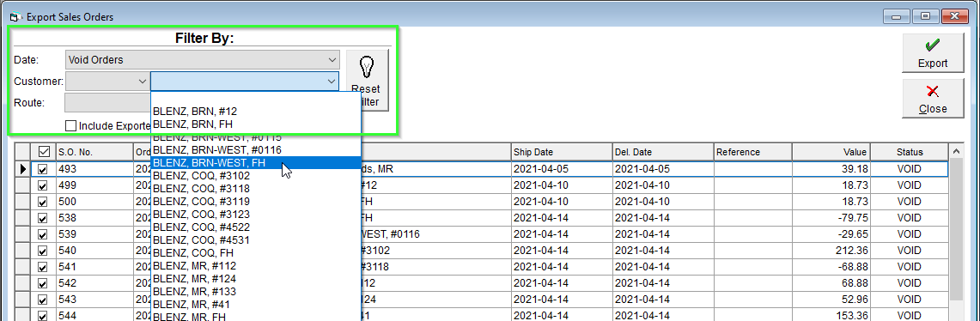Uncheck the checkbox for order 493
The height and width of the screenshot is (321, 980).
click(x=43, y=169)
